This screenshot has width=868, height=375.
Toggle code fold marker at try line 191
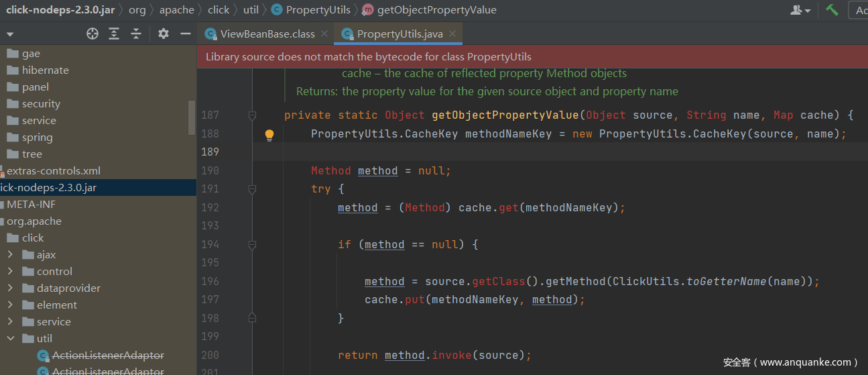click(x=252, y=190)
